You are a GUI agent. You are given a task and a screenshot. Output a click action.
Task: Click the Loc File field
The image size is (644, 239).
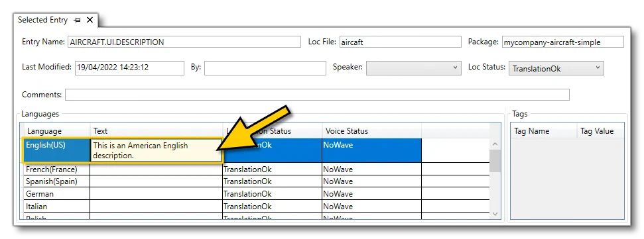tap(401, 42)
